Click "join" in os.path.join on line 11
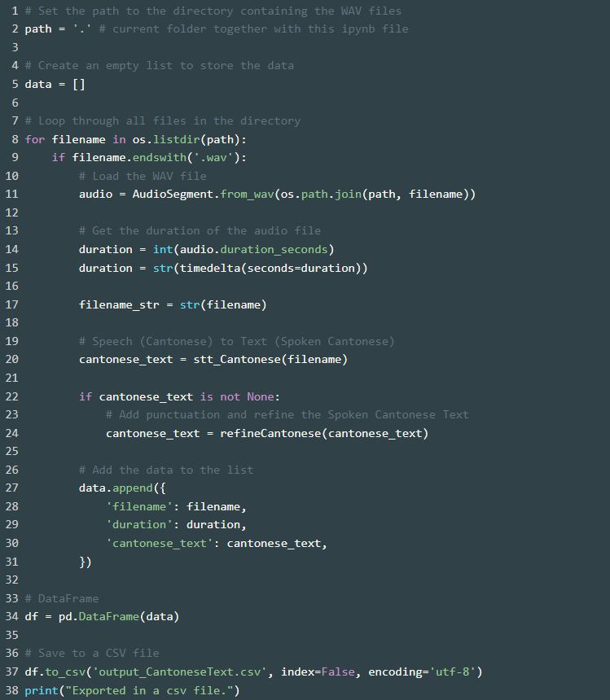The width and height of the screenshot is (610, 700). point(348,195)
